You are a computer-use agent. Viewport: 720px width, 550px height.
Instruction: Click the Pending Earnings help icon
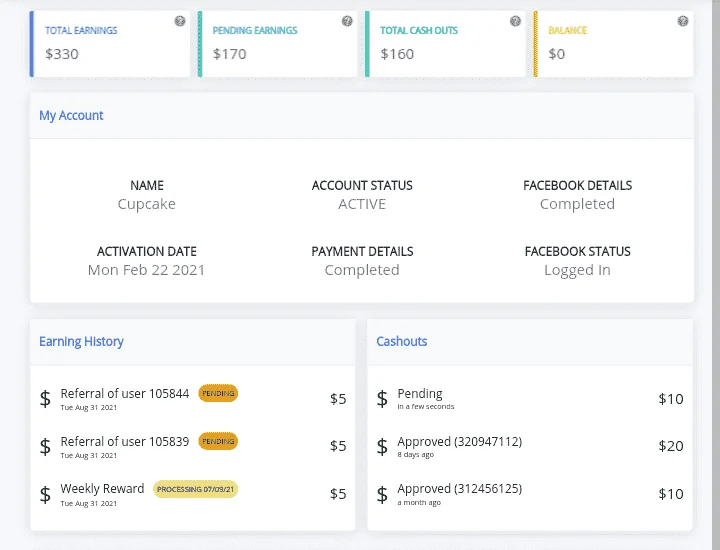click(347, 21)
